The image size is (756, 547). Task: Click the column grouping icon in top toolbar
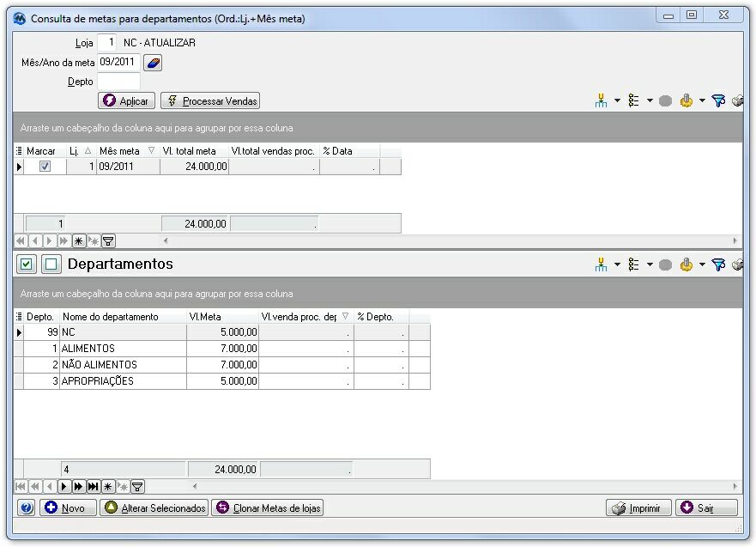[601, 100]
